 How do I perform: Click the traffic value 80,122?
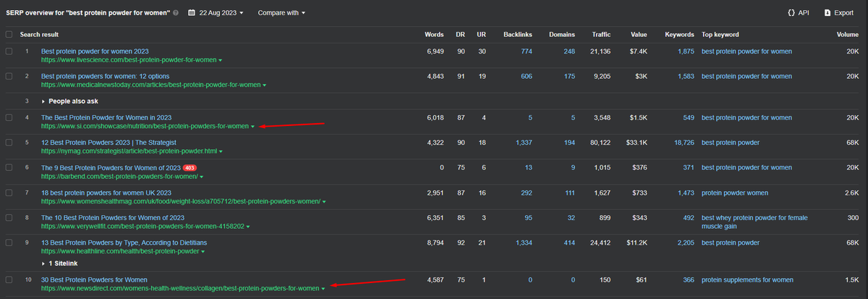pos(600,143)
